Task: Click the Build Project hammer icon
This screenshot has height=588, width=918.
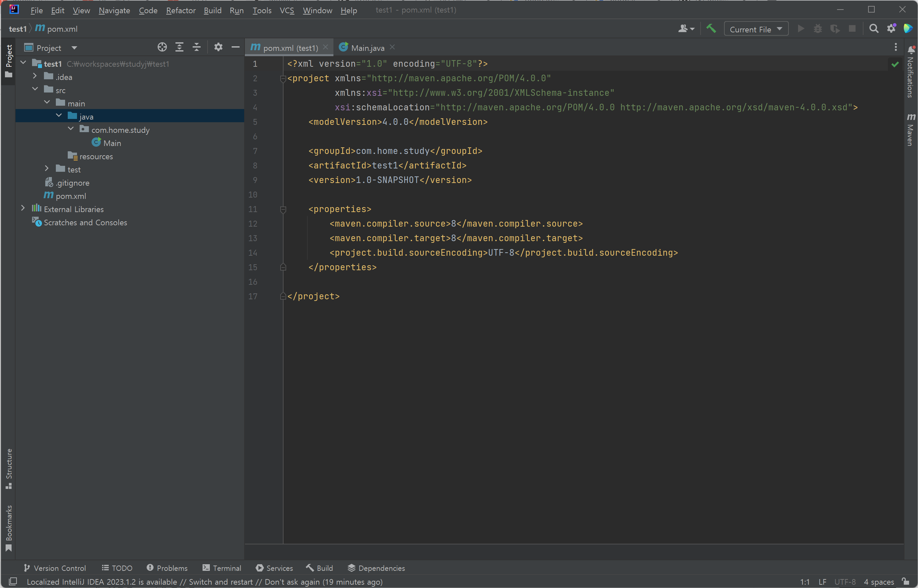Action: point(711,29)
